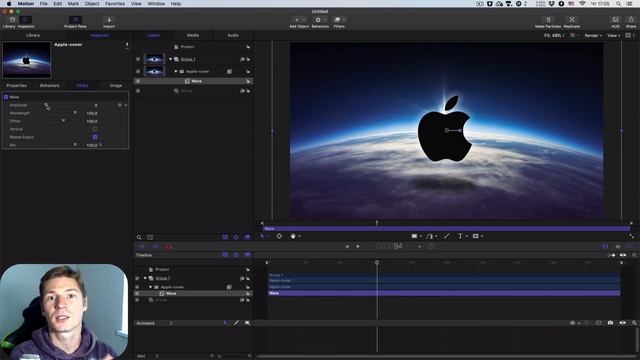640x360 pixels.
Task: Adjust the Mix slider
Action: 75,145
